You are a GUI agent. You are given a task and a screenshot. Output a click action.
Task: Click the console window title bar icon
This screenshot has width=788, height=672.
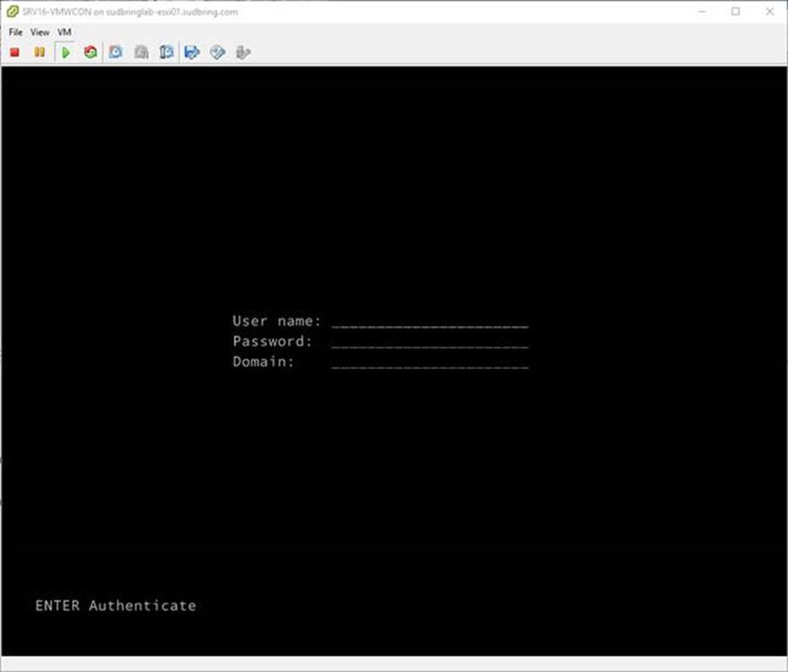tap(13, 12)
